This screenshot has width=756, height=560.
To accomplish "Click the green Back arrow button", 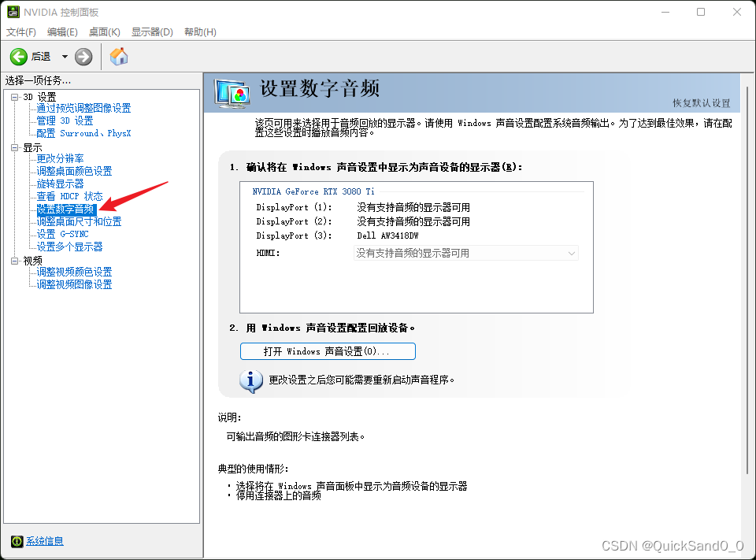I will 19,57.
